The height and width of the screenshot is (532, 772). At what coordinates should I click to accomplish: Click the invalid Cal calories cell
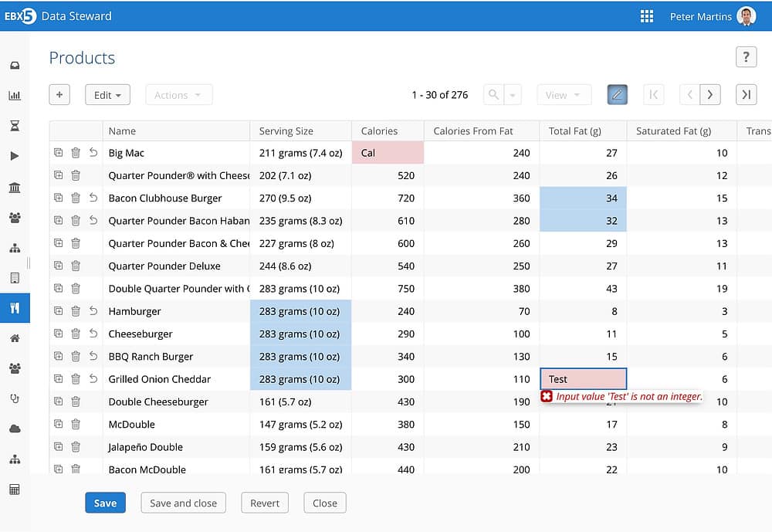[388, 153]
